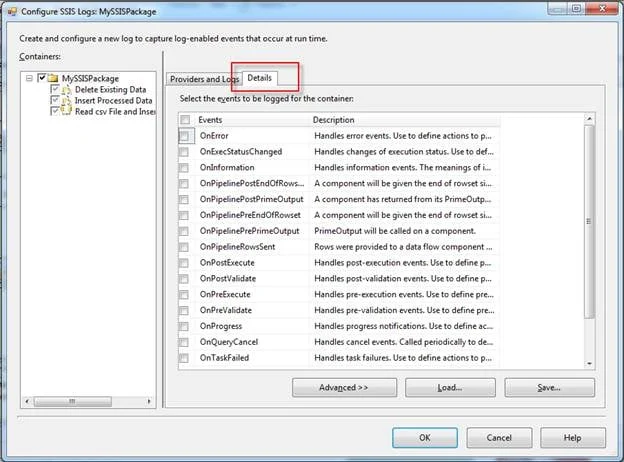Check the OnPipelineRowsSent checkbox

pyautogui.click(x=184, y=247)
